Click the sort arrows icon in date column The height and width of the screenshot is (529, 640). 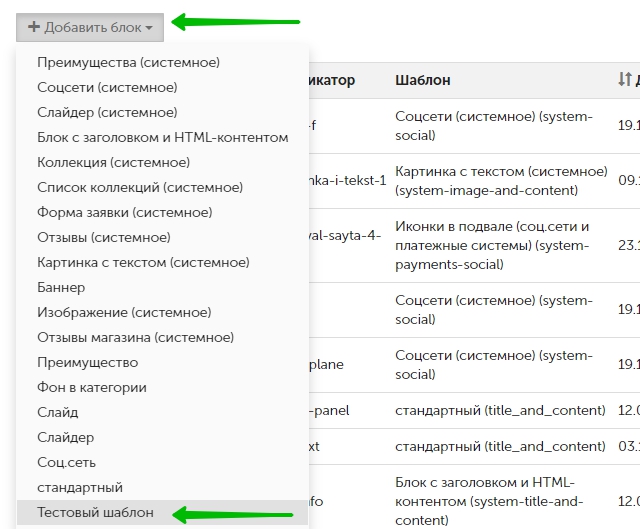click(x=625, y=80)
